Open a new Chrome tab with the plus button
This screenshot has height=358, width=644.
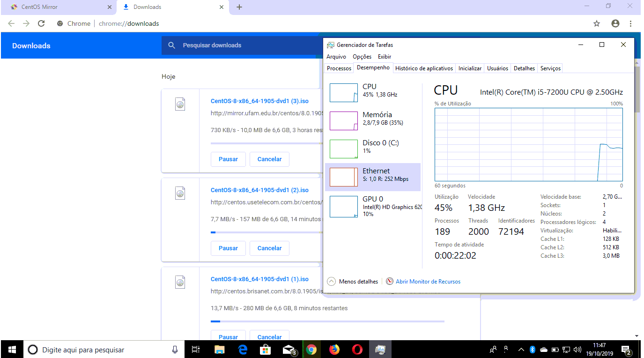point(239,7)
